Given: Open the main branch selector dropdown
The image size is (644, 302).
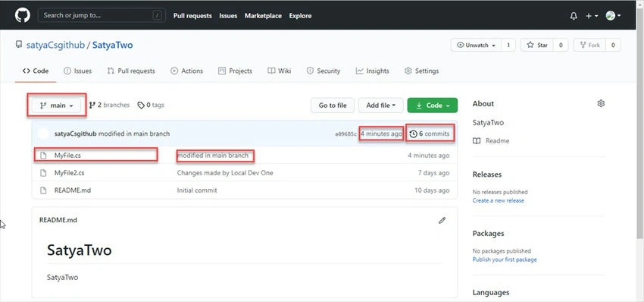Looking at the screenshot, I should 57,105.
